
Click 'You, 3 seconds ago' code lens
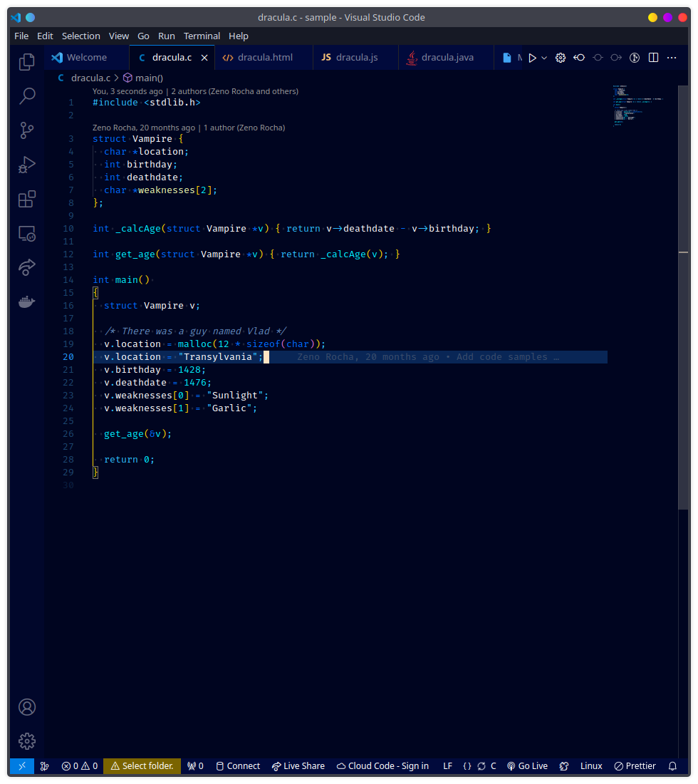pyautogui.click(x=127, y=91)
